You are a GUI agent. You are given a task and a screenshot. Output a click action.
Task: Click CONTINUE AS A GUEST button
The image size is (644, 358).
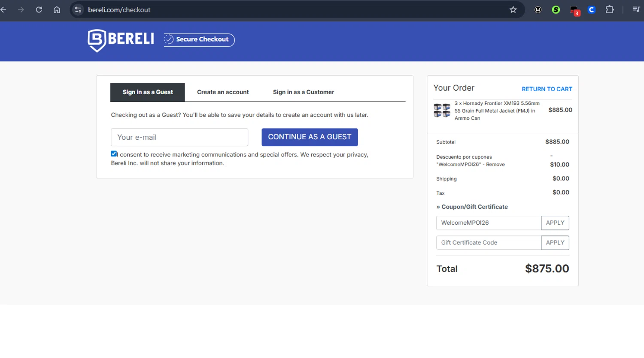(x=310, y=137)
